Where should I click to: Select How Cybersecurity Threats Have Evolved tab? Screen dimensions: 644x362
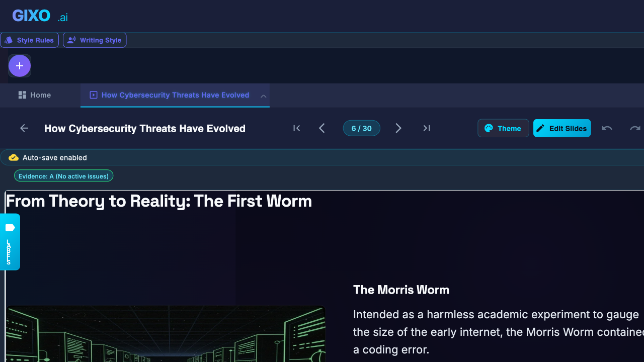[170, 95]
